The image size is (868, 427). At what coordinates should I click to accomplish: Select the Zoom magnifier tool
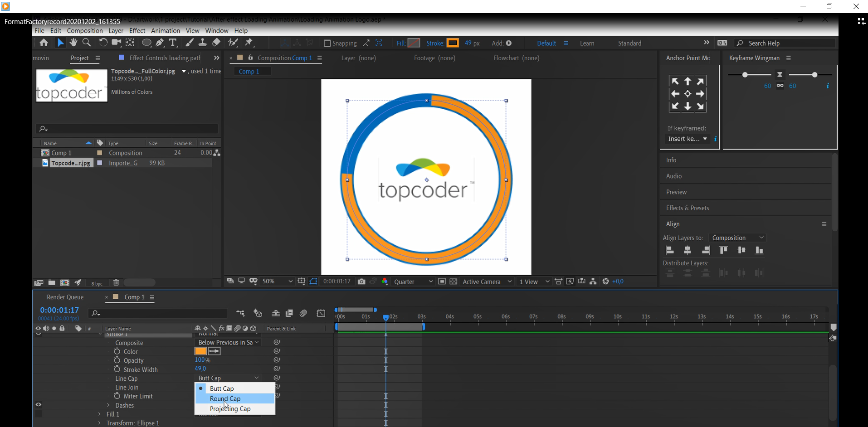point(86,43)
